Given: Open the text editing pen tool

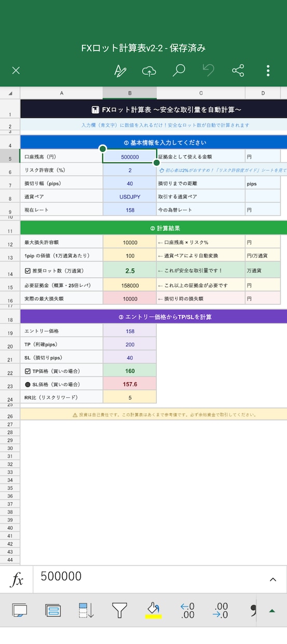Looking at the screenshot, I should coord(120,71).
